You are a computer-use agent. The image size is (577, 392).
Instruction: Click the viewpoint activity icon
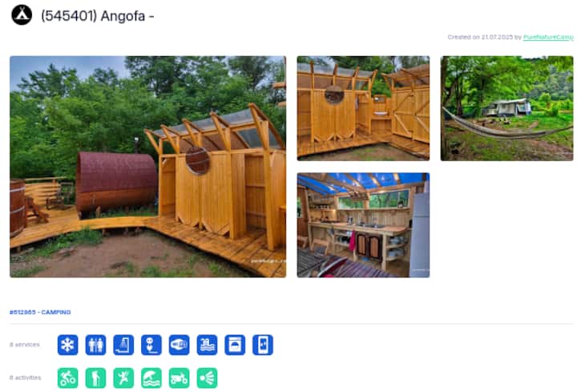[x=208, y=378]
